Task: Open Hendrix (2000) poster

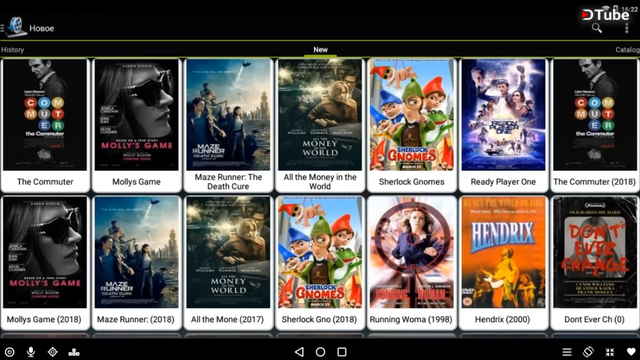Action: point(503,252)
